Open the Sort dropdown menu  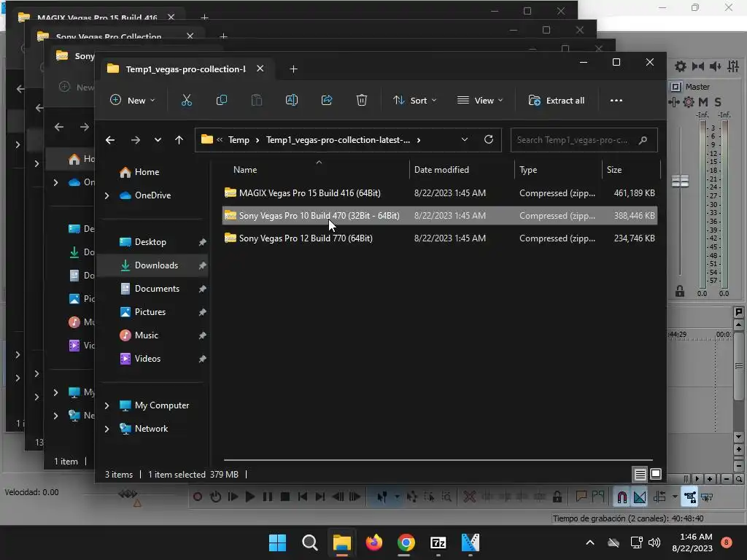(x=414, y=101)
